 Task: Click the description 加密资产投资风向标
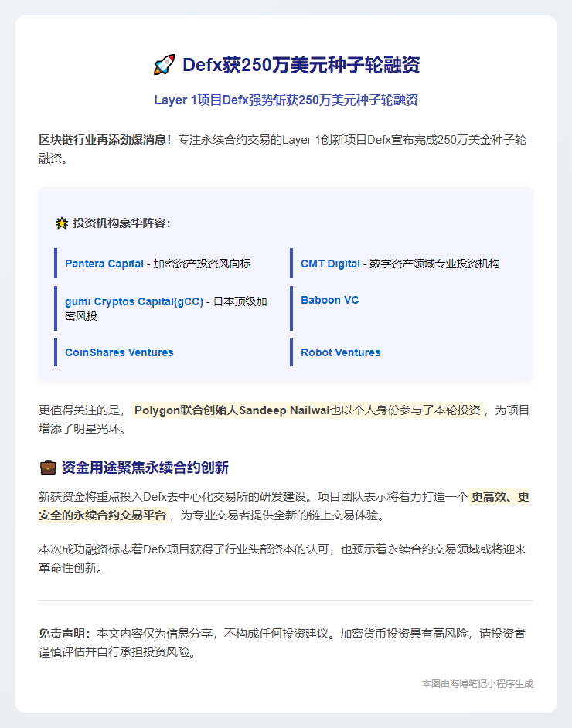[x=202, y=264]
